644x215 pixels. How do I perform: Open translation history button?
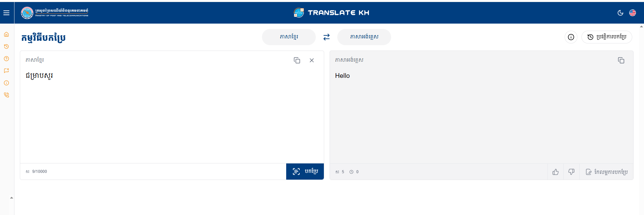coord(607,37)
